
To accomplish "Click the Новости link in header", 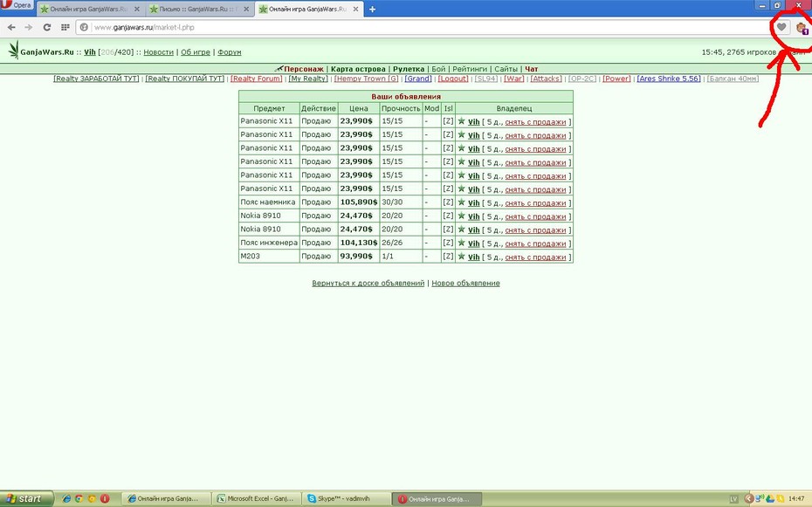I will [x=158, y=52].
